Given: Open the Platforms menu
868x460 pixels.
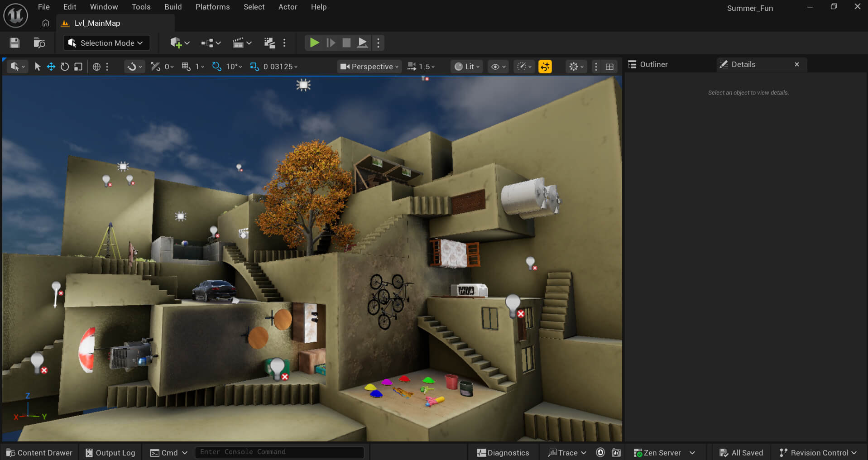Looking at the screenshot, I should 212,7.
